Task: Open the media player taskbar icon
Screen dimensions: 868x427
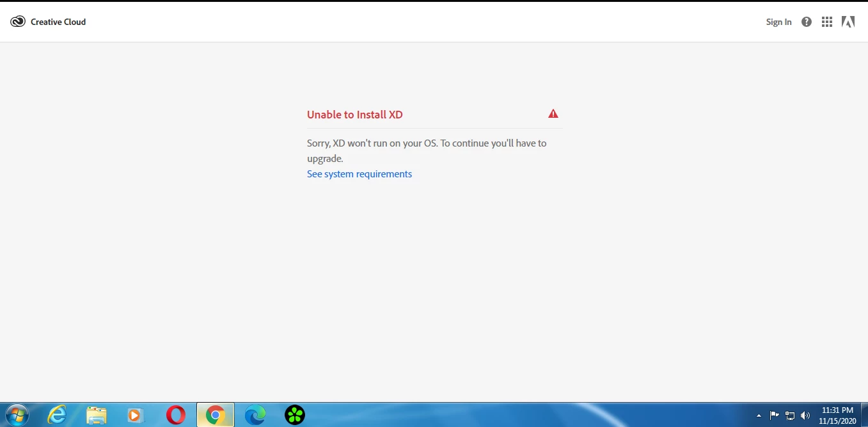Action: pos(136,415)
